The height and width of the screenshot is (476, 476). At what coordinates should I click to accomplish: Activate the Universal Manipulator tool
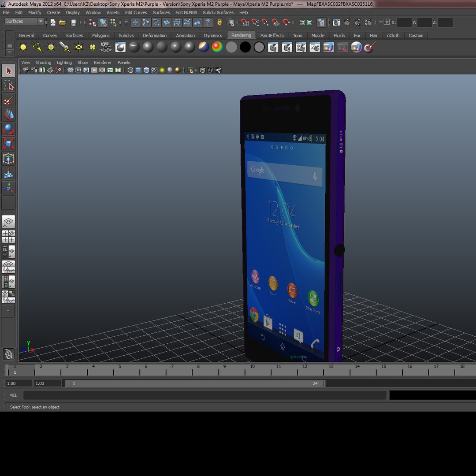click(8, 159)
